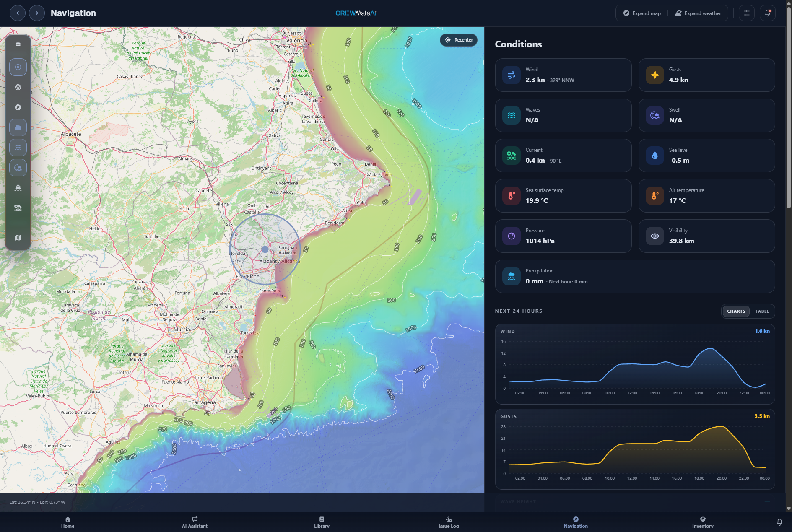
Task: Open the map style icon in sidebar
Action: [x=18, y=238]
